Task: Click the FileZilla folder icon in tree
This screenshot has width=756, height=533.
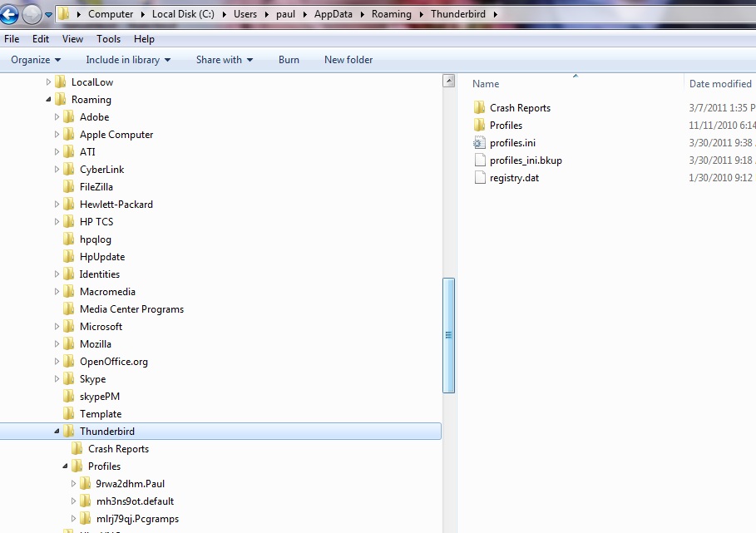Action: pyautogui.click(x=68, y=187)
